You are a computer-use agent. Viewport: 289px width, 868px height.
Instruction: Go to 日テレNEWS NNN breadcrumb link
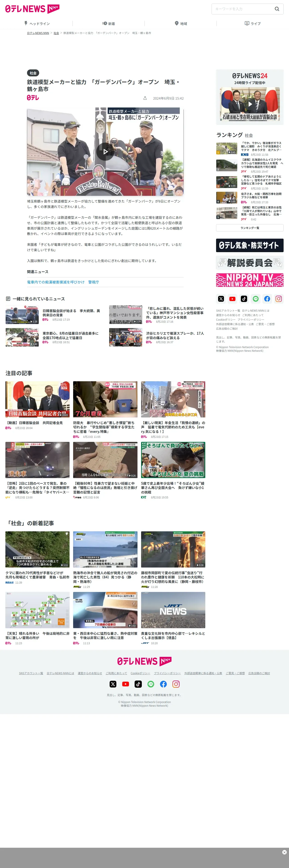[38, 33]
